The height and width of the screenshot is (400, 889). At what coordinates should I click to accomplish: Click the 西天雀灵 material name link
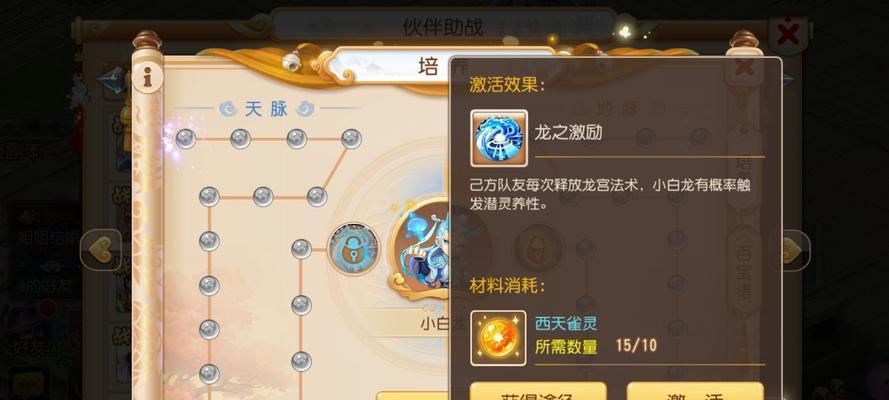(566, 323)
